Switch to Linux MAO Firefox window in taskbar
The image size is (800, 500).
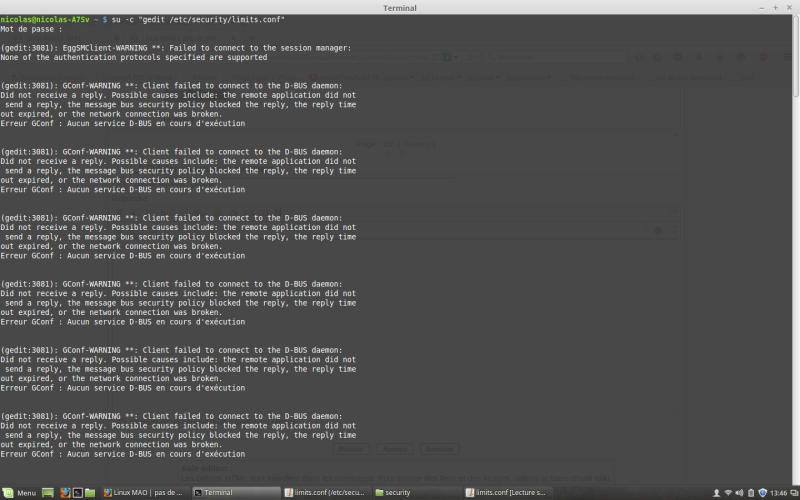point(144,493)
